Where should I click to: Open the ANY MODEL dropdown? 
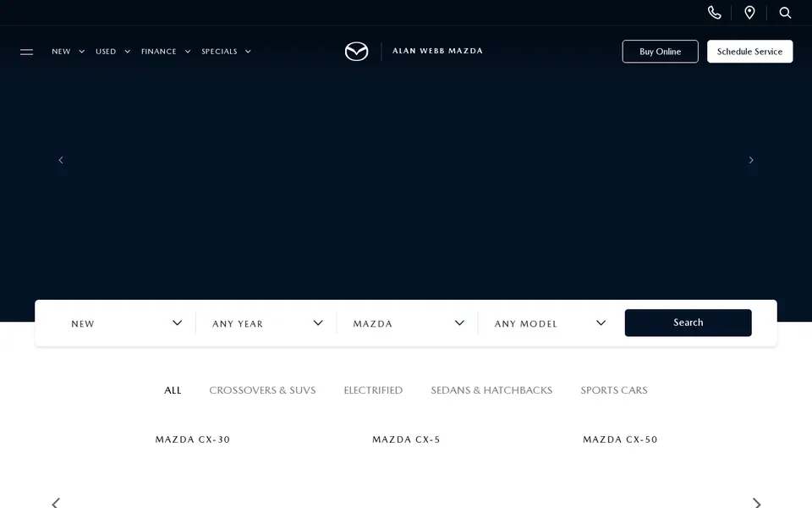click(549, 323)
